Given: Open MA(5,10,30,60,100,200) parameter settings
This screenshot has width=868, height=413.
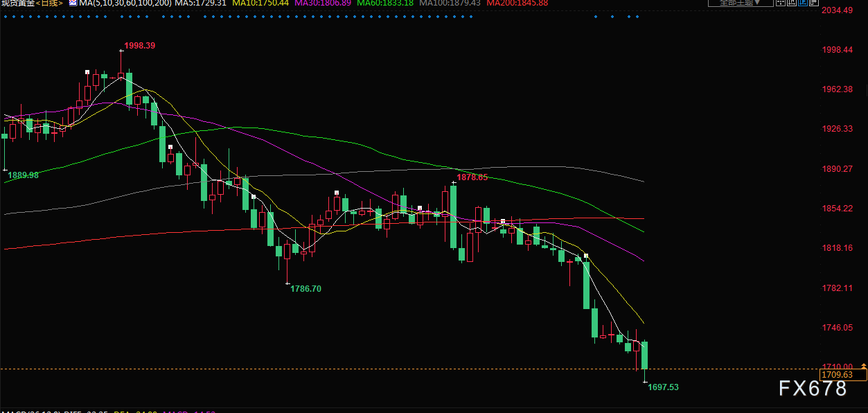Looking at the screenshot, I should tap(124, 3).
